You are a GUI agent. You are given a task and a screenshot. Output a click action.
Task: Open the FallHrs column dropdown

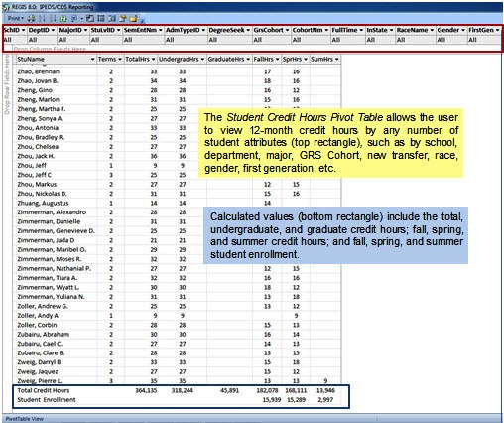277,60
